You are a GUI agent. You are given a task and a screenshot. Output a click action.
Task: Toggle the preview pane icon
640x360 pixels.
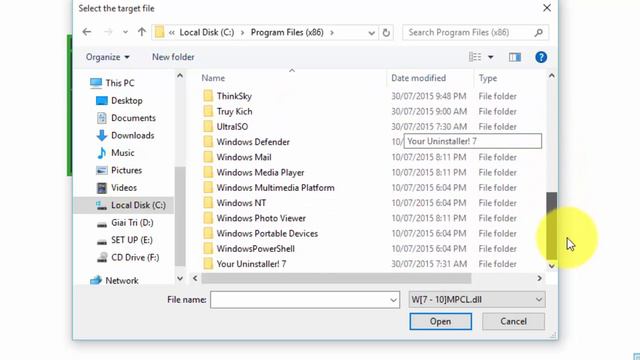point(515,57)
